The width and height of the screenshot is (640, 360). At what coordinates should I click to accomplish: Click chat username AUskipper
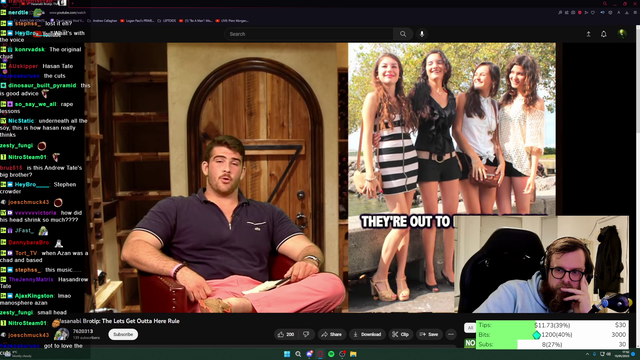[x=23, y=66]
